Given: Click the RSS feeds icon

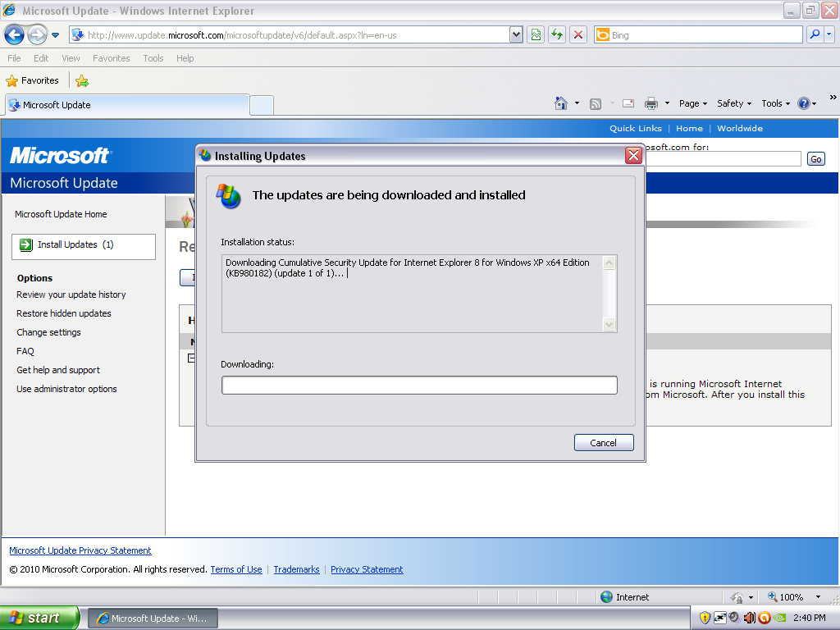Looking at the screenshot, I should coord(596,104).
